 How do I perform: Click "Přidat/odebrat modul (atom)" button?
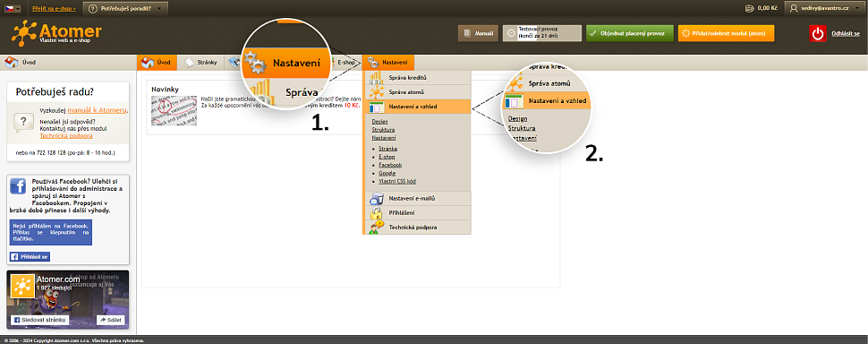[x=726, y=33]
